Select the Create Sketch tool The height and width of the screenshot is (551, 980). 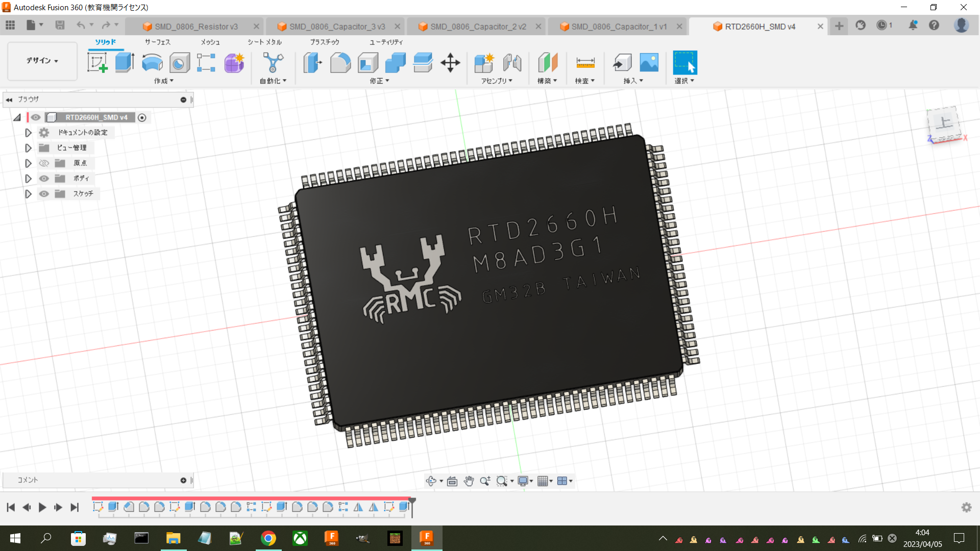(97, 63)
